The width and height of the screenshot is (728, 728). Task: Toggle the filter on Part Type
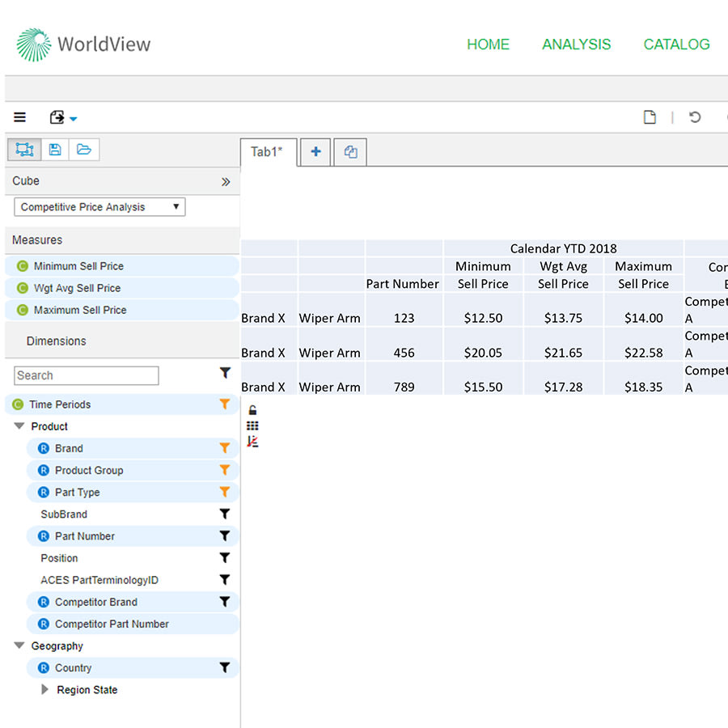tap(225, 492)
